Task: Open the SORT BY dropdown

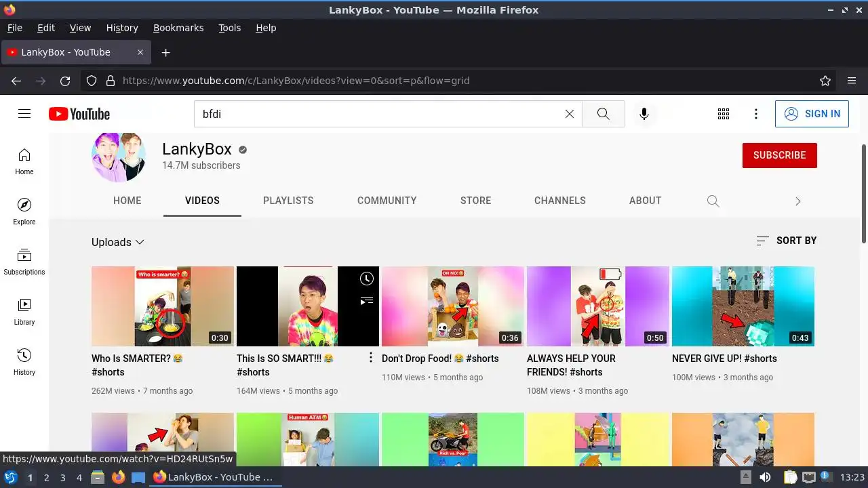Action: [x=787, y=241]
